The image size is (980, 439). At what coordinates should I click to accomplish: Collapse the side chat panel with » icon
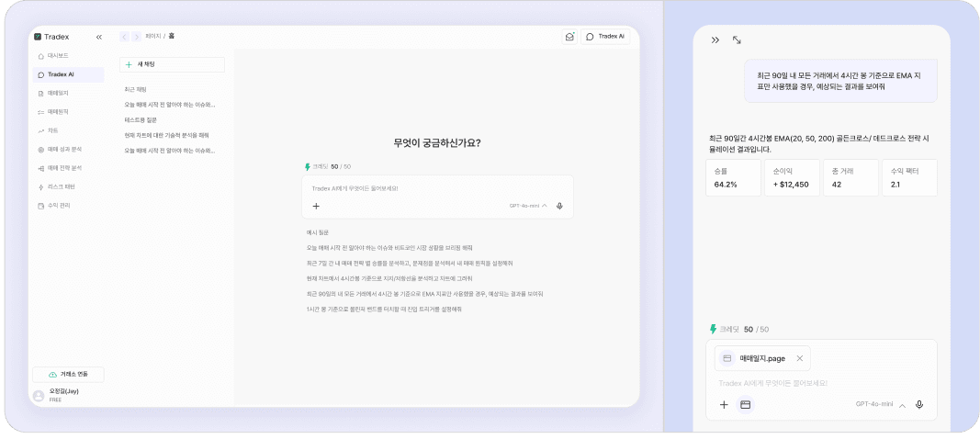(715, 40)
